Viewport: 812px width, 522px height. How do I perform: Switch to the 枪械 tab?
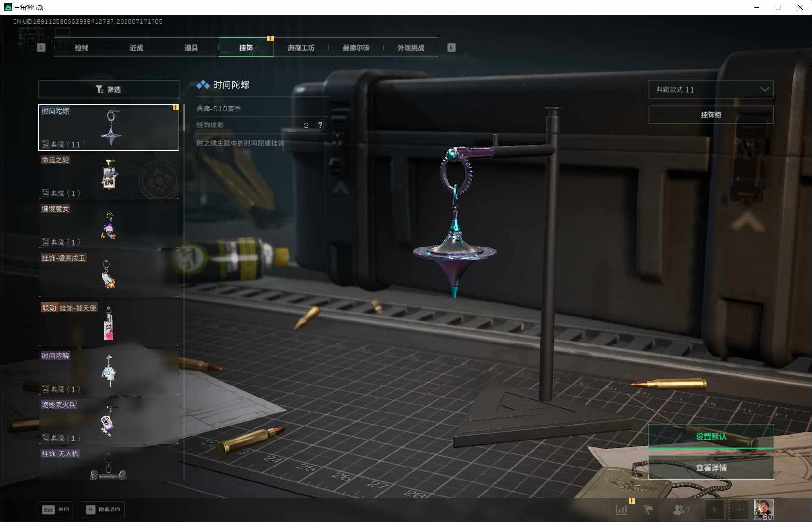[x=82, y=48]
